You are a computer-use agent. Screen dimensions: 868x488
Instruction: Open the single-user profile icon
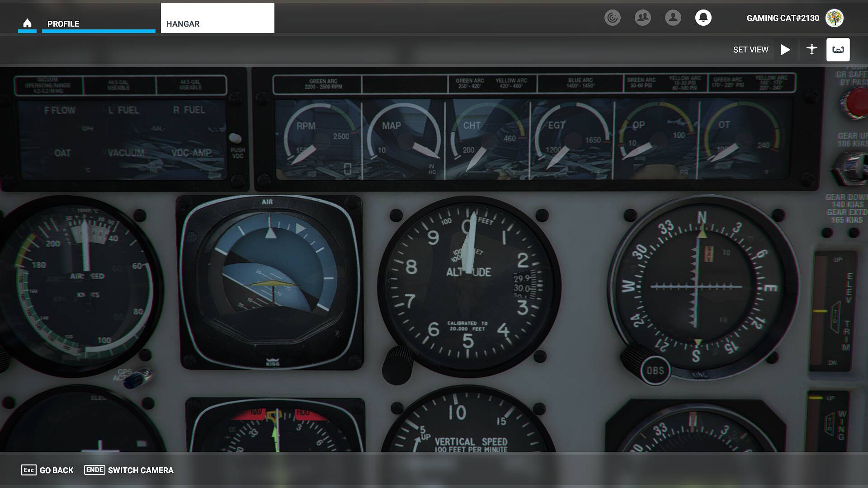[673, 18]
